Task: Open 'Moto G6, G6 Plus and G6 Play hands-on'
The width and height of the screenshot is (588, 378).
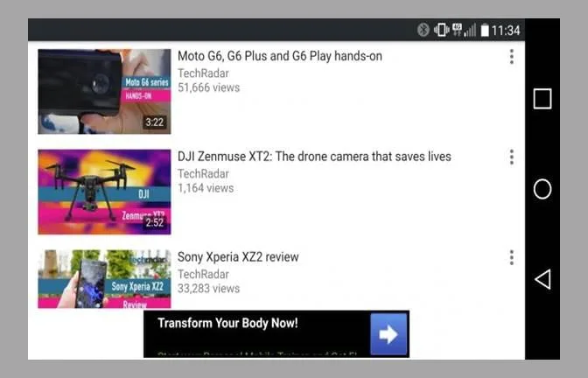Action: pyautogui.click(x=280, y=56)
